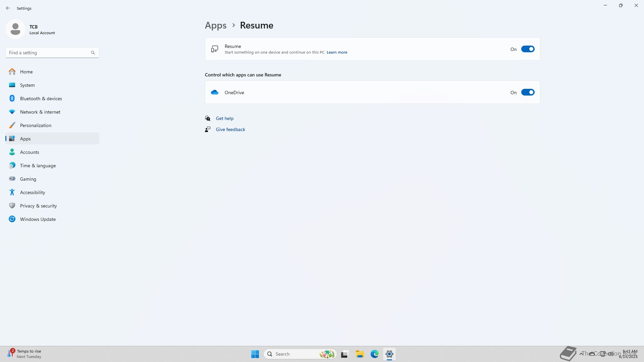Open Windows Update section
644x362 pixels.
point(38,219)
